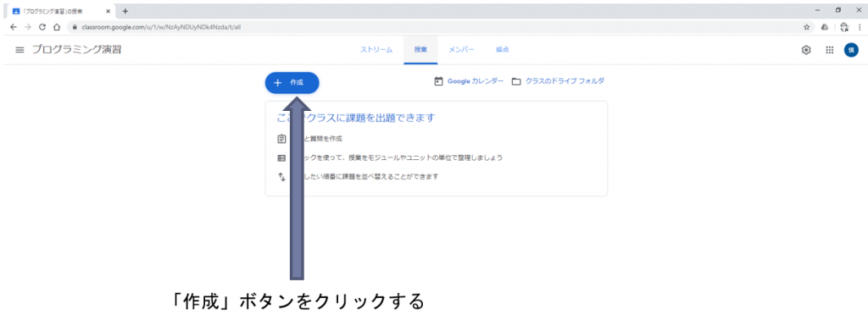Click the 作成 create button
Image resolution: width=868 pixels, height=315 pixels.
click(292, 82)
